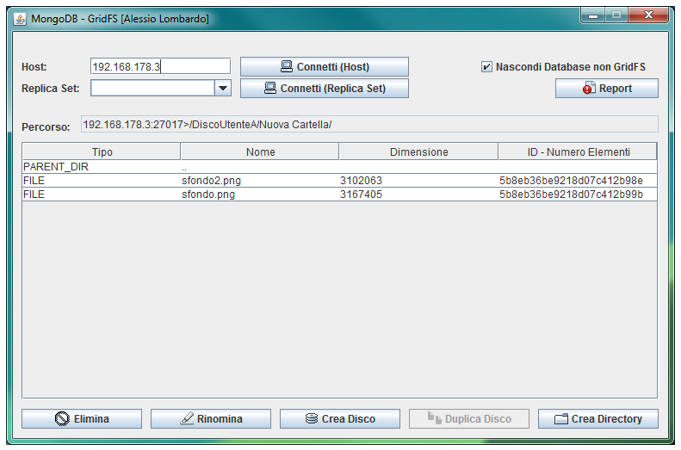681x450 pixels.
Task: Click the red alert icon on Report
Action: [589, 88]
